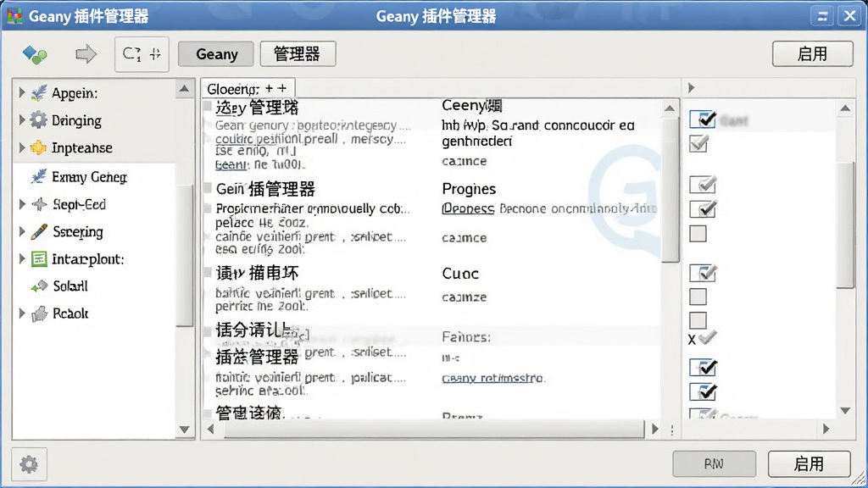Toggle the checkbox aligned with Progines row
The image size is (868, 488).
tap(703, 184)
